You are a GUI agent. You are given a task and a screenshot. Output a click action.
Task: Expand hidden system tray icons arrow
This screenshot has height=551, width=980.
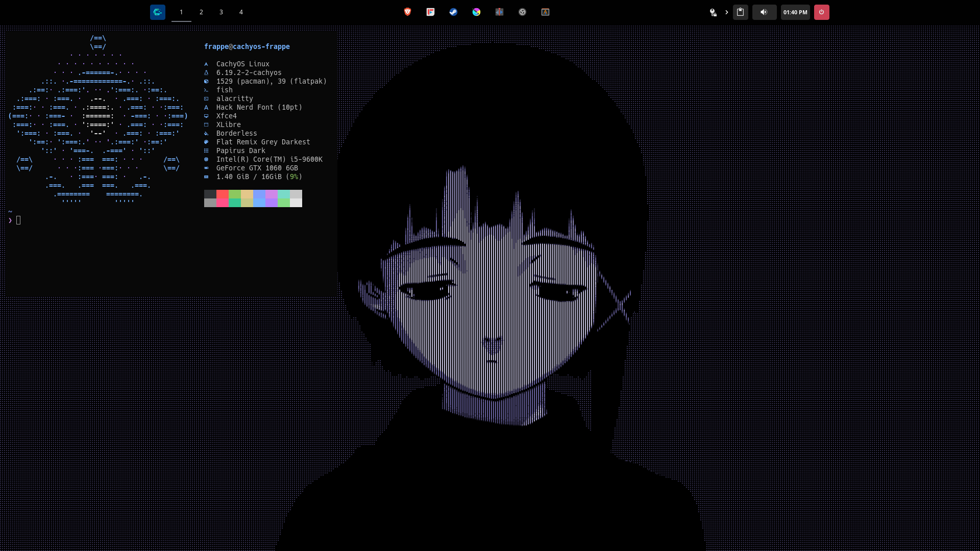(x=726, y=12)
